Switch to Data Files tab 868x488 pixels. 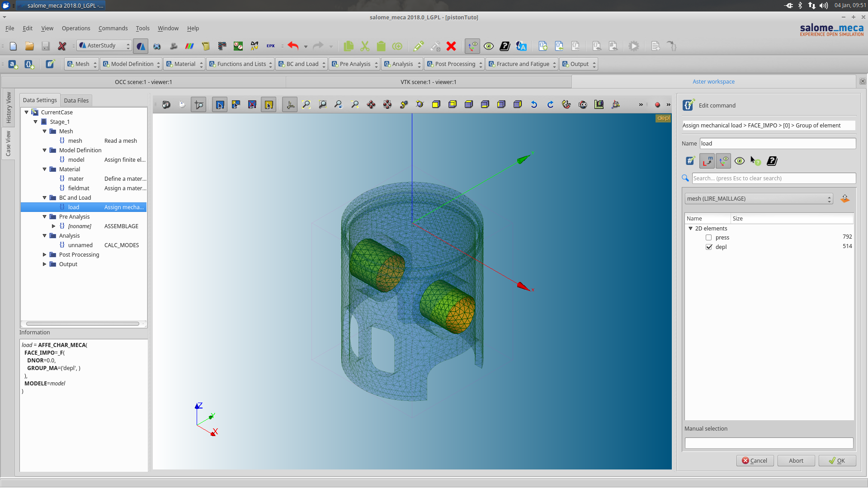76,100
